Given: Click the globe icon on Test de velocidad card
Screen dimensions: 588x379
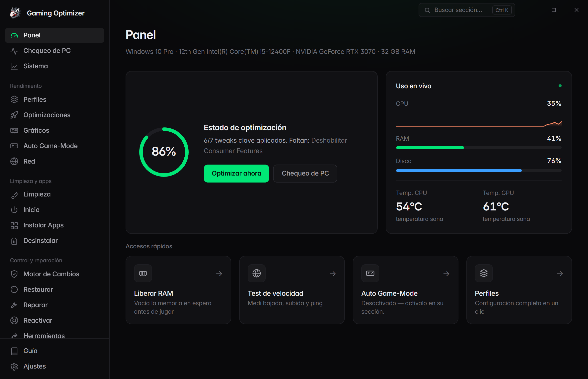Looking at the screenshot, I should click(x=257, y=273).
